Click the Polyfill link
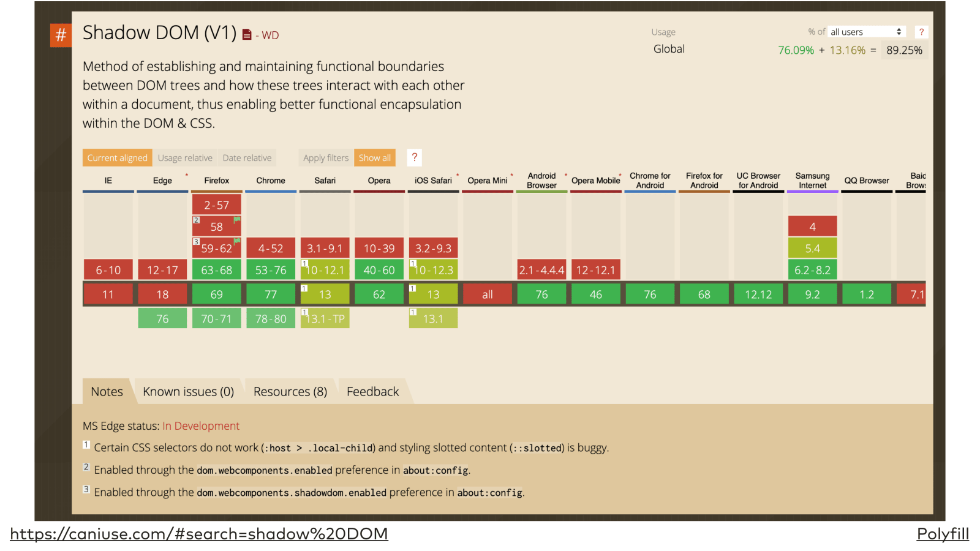Viewport: 980px width, 551px height. (943, 534)
